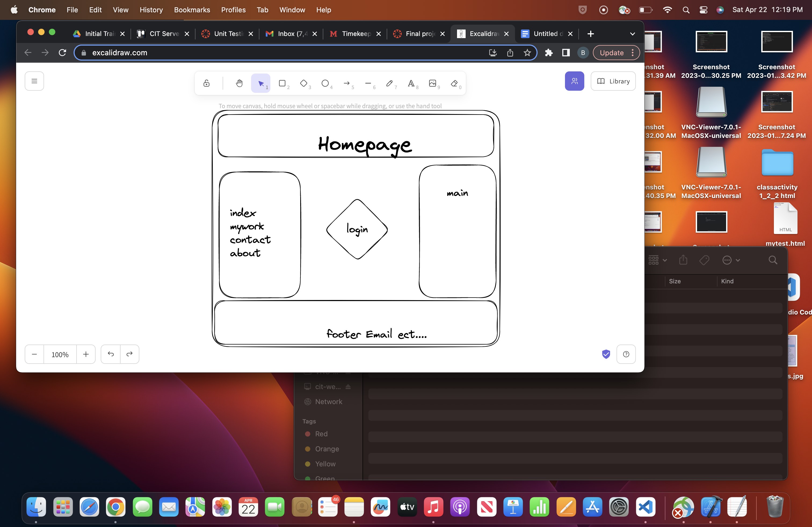The height and width of the screenshot is (527, 812).
Task: Open Visual Studio Code in the Dock
Action: [646, 507]
